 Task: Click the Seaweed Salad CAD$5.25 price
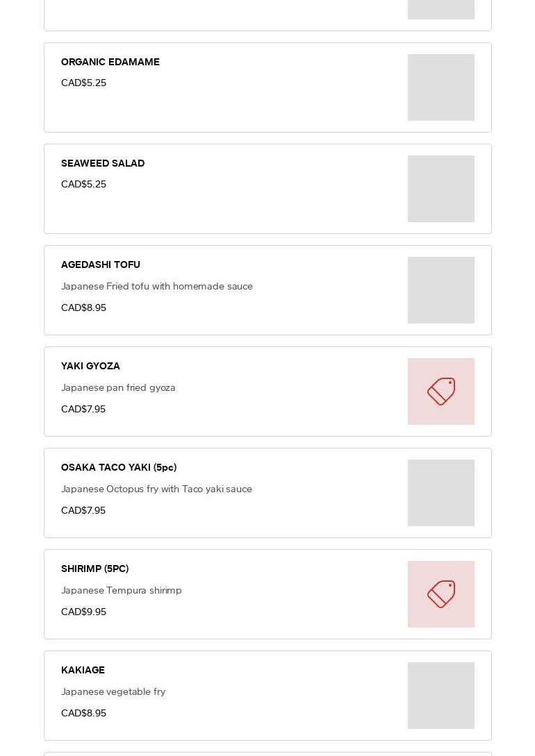83,184
